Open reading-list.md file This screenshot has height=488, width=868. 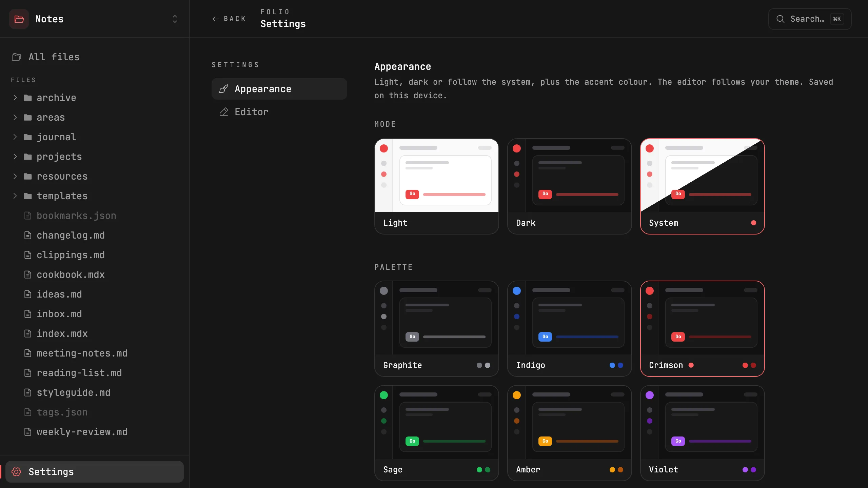95,373
